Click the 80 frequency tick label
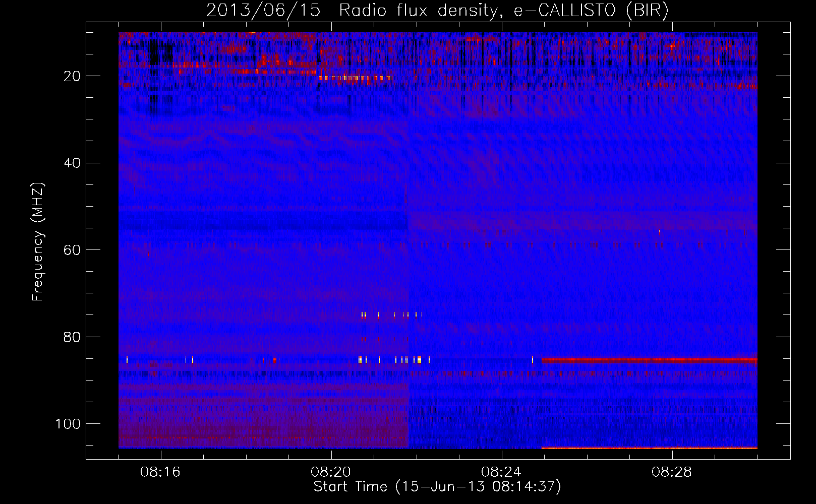The height and width of the screenshot is (504, 816). (x=73, y=337)
